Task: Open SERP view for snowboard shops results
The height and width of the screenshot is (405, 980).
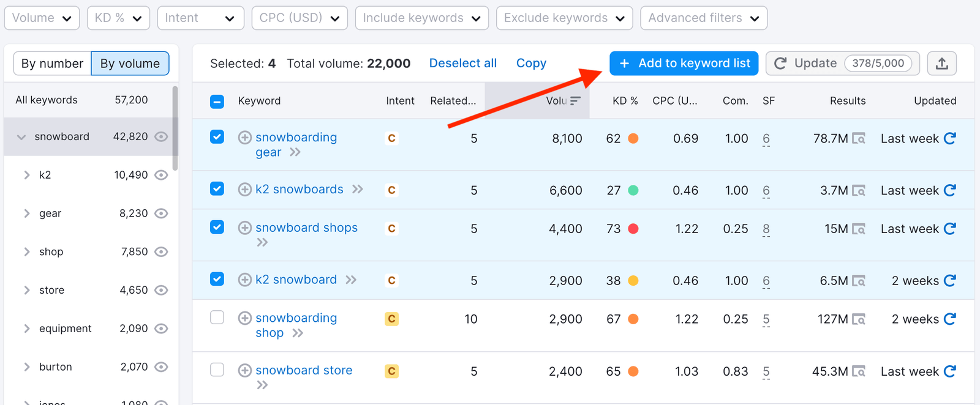Action: pyautogui.click(x=859, y=229)
